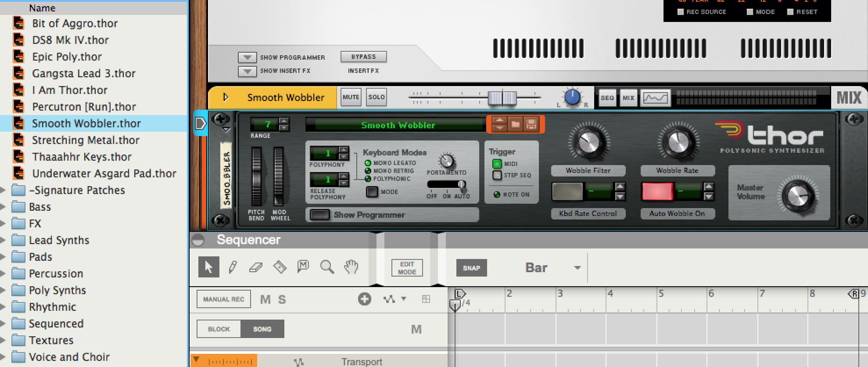Toggle Solo on Smooth Wobbler channel

(377, 97)
